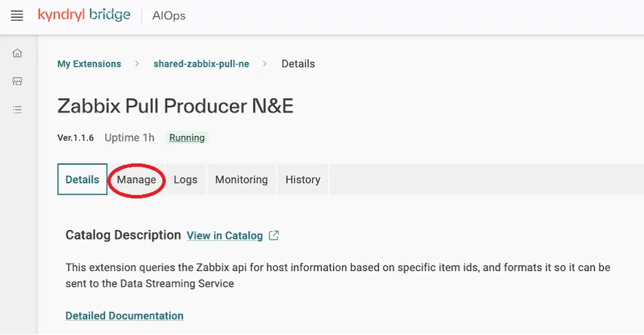Click the Kyndryl Bridge logo

84,15
